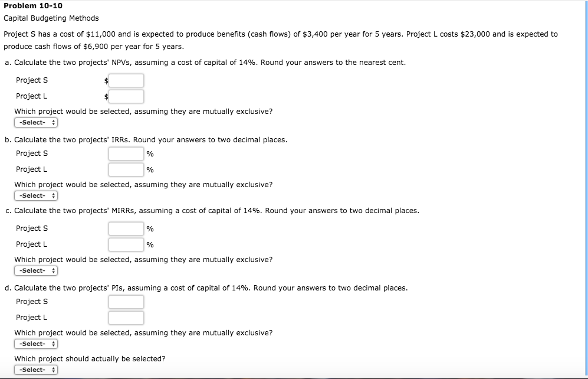Click the Project L NPV dollar input box
This screenshot has height=379, width=588.
[x=126, y=96]
